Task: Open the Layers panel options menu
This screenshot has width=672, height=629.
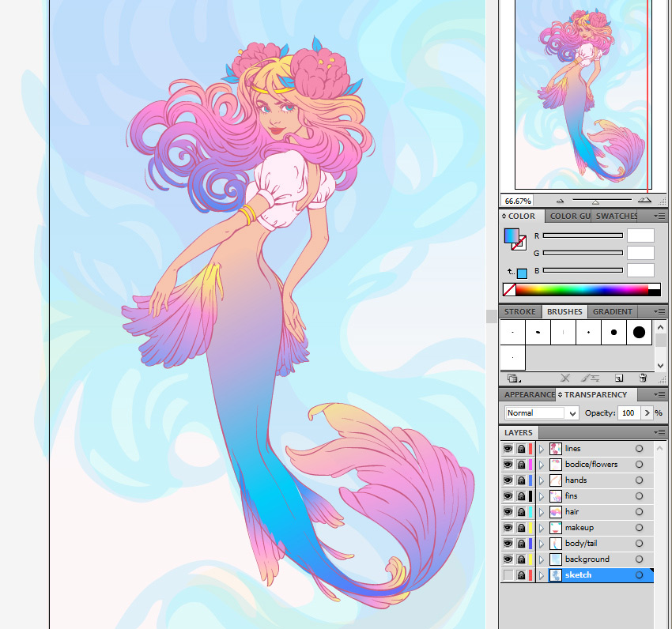Action: coord(659,432)
